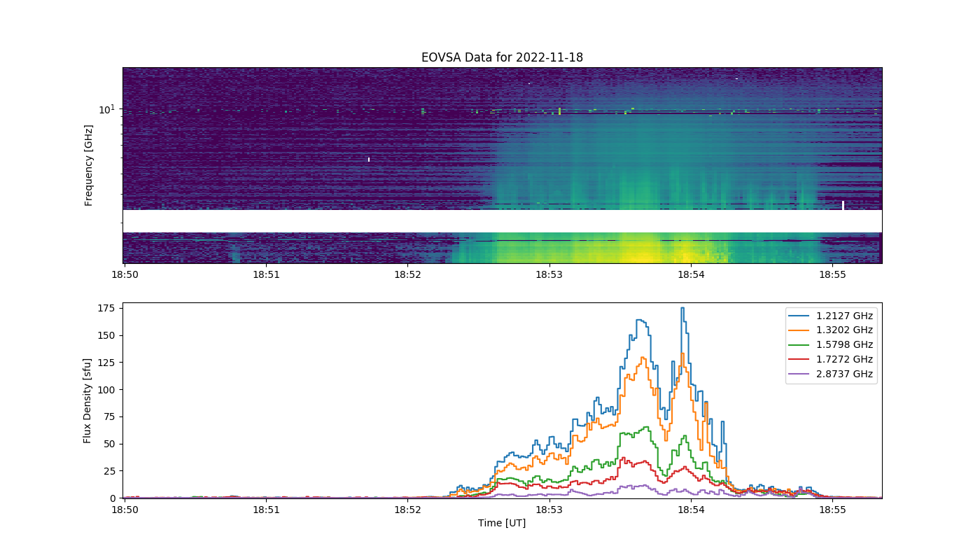Click the Time [UT] axis label
Viewport: 980px width, 560px height.
pos(502,523)
